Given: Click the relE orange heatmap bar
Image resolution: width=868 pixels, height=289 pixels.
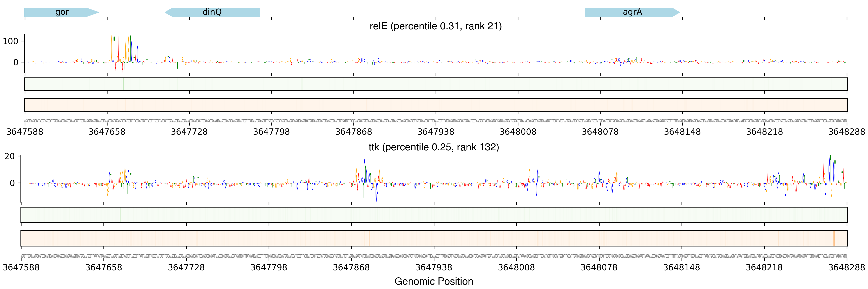Looking at the screenshot, I should [x=435, y=105].
